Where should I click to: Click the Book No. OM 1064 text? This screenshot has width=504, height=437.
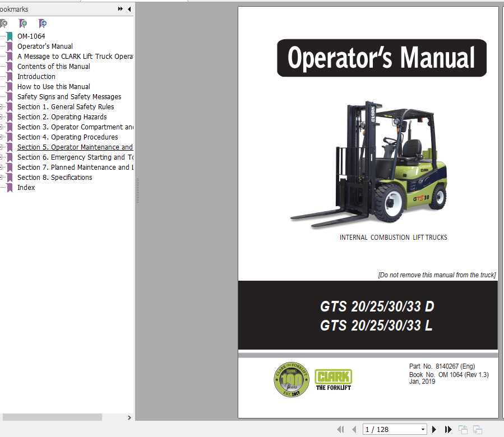click(448, 375)
